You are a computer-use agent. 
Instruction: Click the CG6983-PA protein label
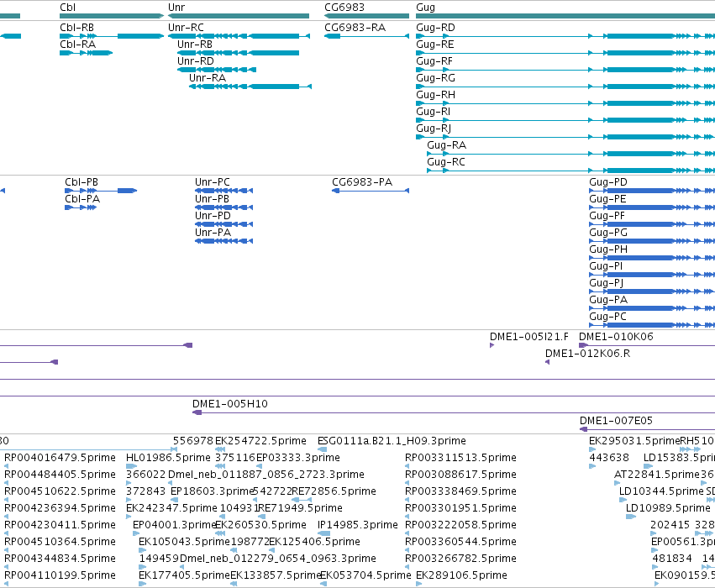tap(362, 182)
